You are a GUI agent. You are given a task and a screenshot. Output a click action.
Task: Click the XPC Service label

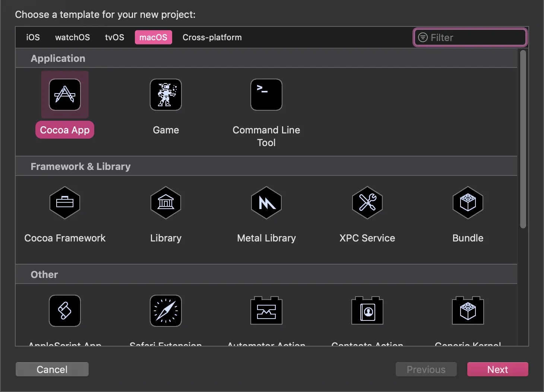(x=367, y=238)
